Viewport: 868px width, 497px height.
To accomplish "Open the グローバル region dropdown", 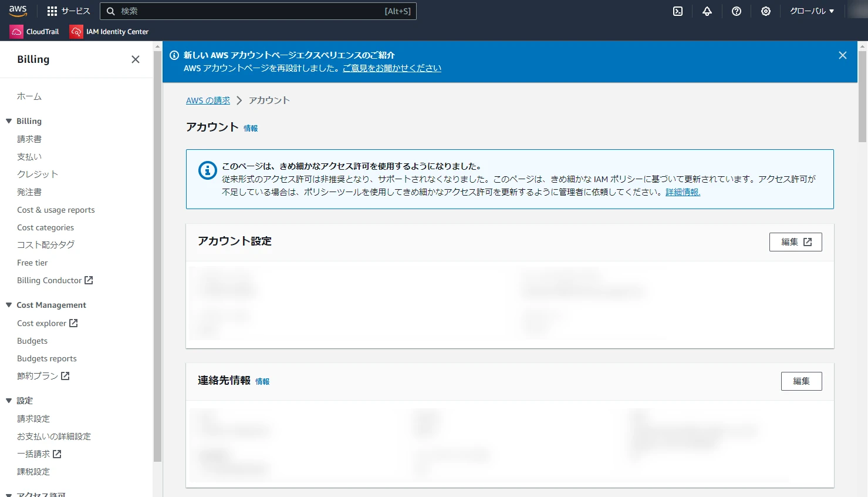I will 812,11.
